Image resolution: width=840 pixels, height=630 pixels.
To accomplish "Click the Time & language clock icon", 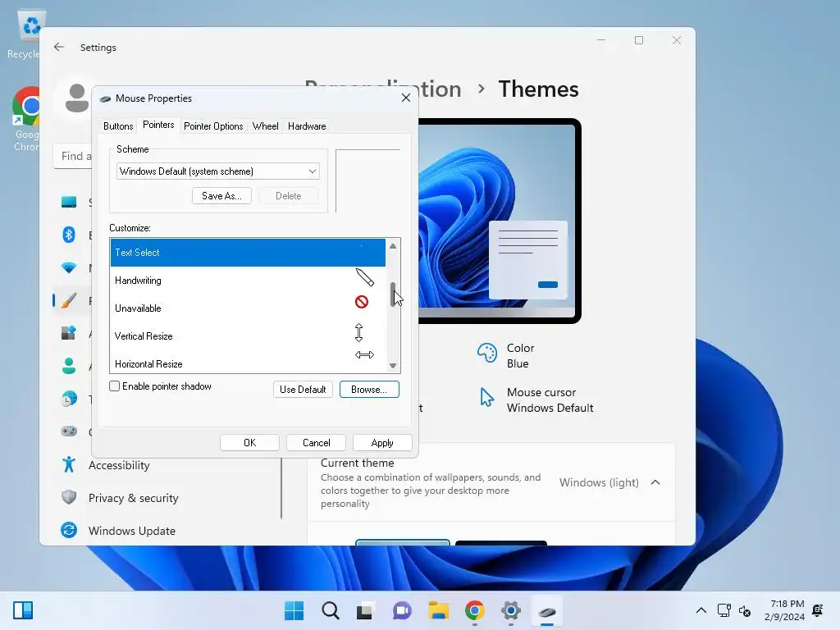I will 69,399.
